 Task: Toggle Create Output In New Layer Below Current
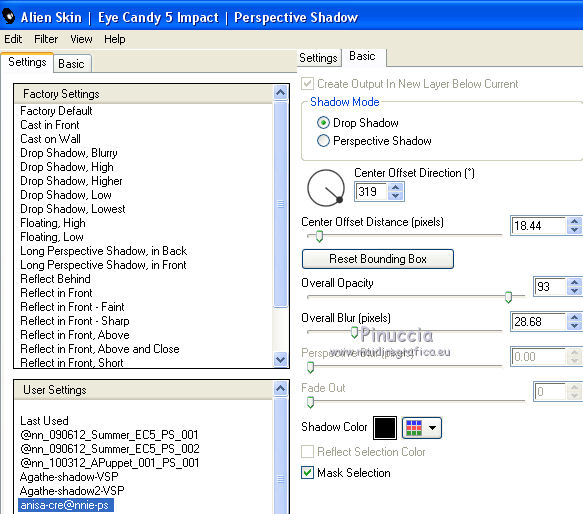(307, 84)
